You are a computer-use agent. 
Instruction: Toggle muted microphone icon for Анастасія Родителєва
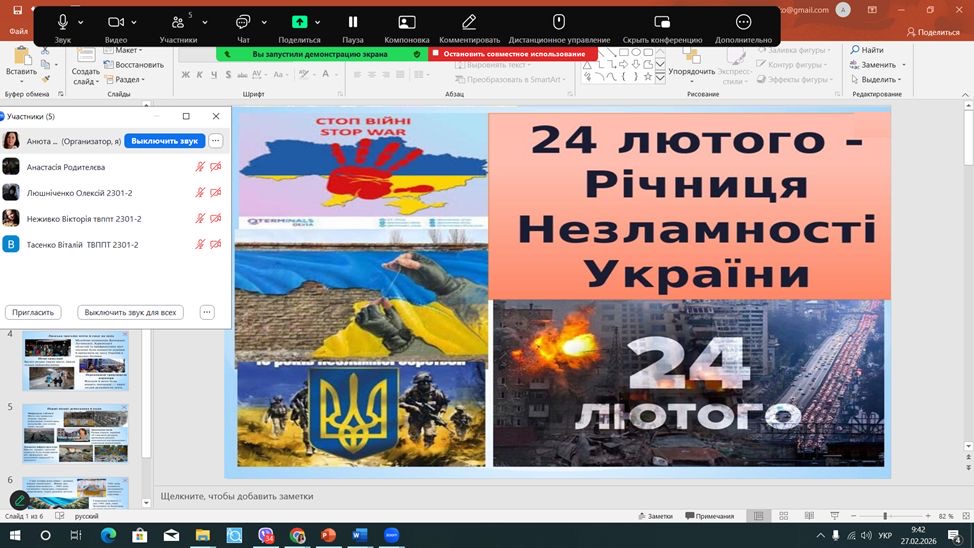[x=200, y=167]
